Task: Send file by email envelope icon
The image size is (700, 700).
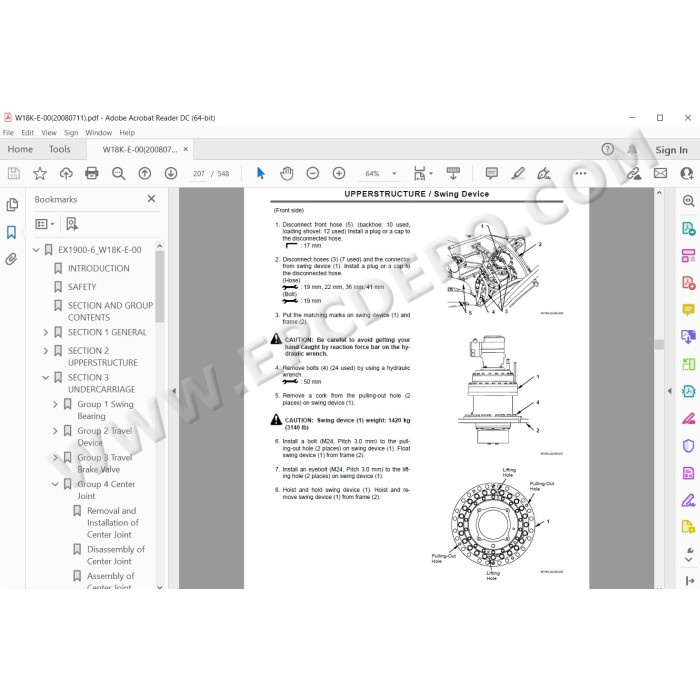Action: (x=660, y=173)
